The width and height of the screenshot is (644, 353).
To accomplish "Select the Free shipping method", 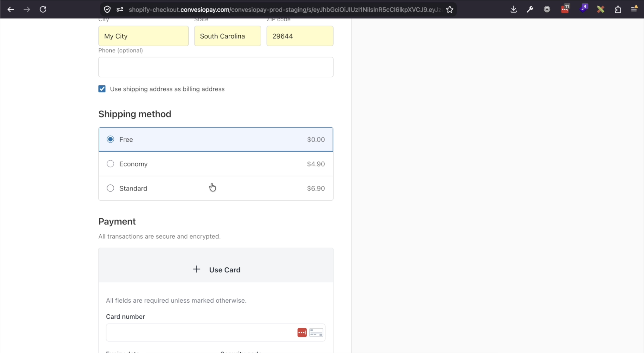I will (216, 140).
